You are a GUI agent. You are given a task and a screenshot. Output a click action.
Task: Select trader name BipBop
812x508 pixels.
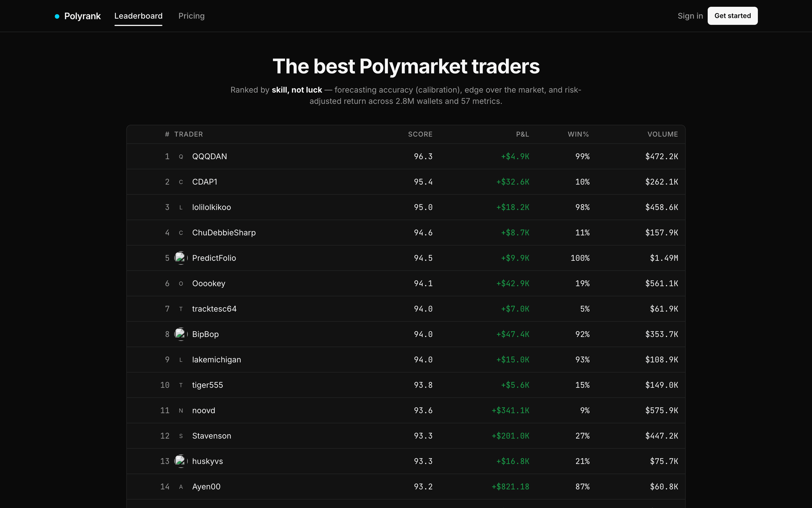click(205, 334)
